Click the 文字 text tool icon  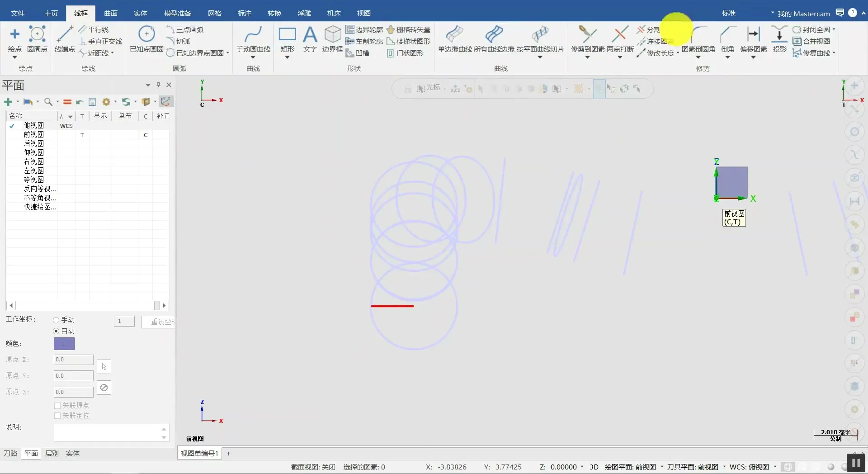[x=310, y=38]
